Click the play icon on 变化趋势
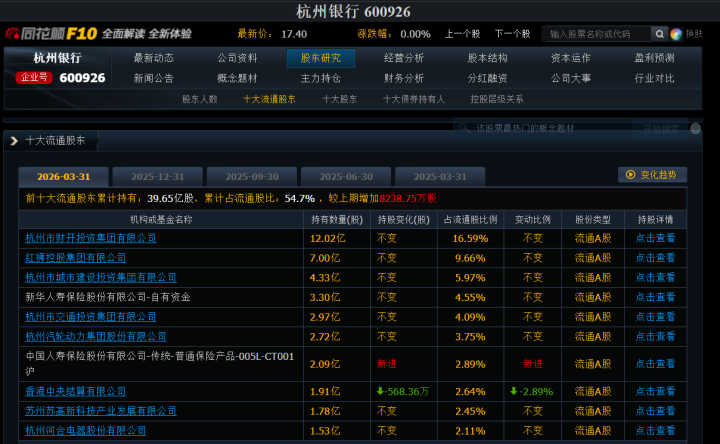Viewport: 720px width, 444px height. click(x=630, y=175)
